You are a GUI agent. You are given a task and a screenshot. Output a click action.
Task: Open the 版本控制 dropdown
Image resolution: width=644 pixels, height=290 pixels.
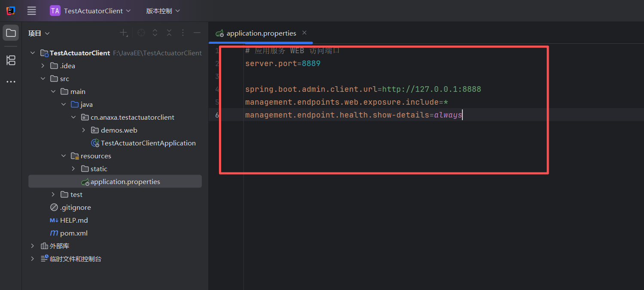[x=163, y=11]
